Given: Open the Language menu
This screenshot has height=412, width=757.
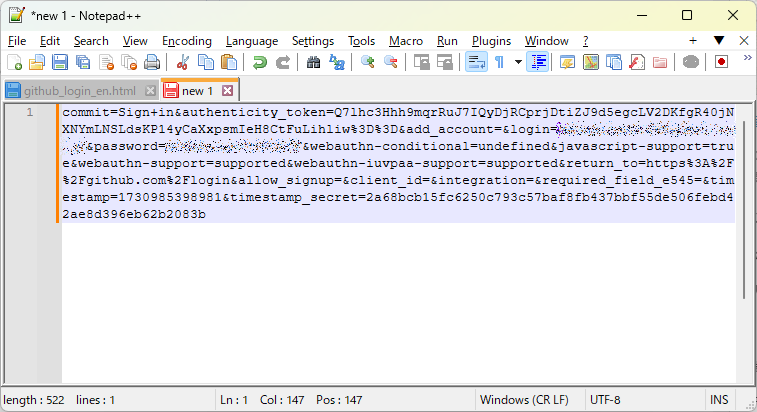Looking at the screenshot, I should pyautogui.click(x=252, y=41).
